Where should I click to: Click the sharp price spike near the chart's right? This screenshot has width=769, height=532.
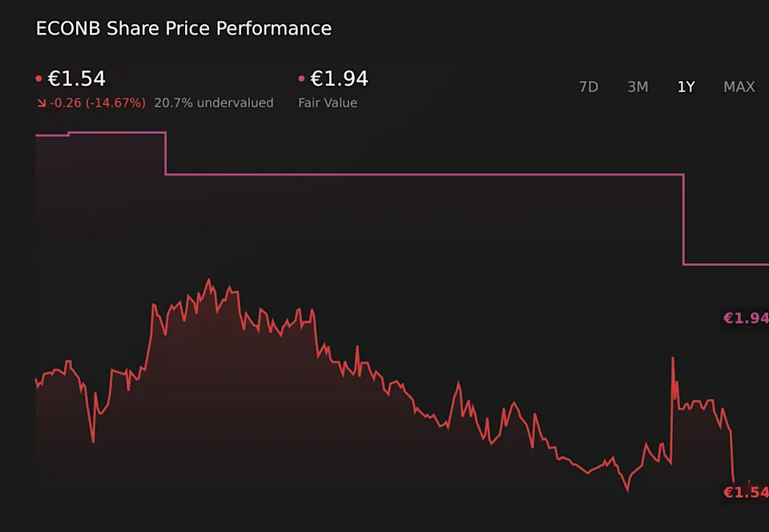coord(673,359)
